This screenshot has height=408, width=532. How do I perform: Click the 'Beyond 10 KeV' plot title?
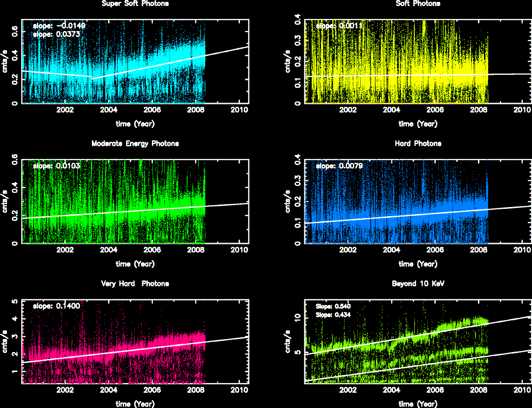tap(418, 284)
